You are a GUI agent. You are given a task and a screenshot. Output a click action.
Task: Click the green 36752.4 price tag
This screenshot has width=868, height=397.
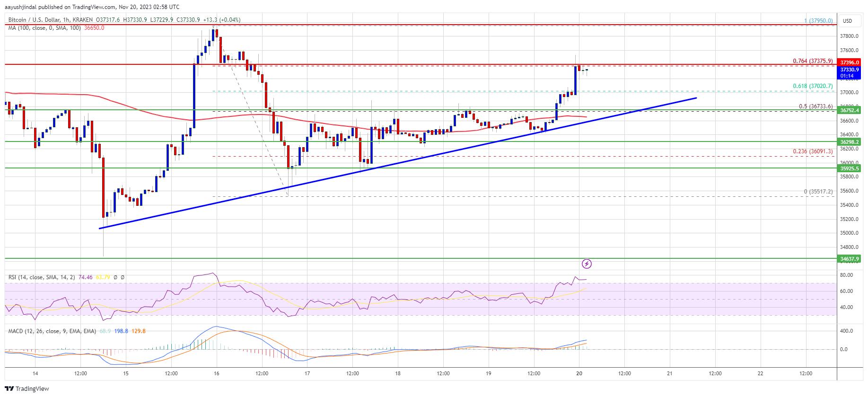coord(849,110)
